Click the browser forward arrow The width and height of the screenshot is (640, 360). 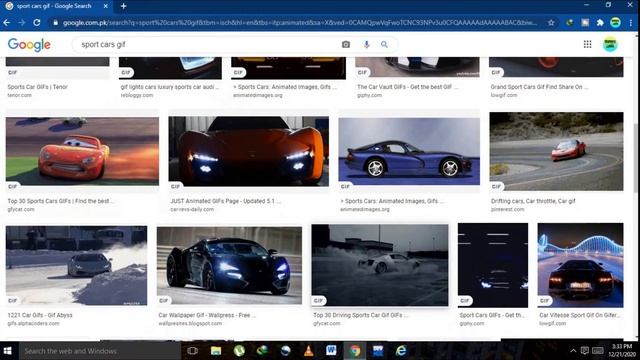tap(22, 23)
